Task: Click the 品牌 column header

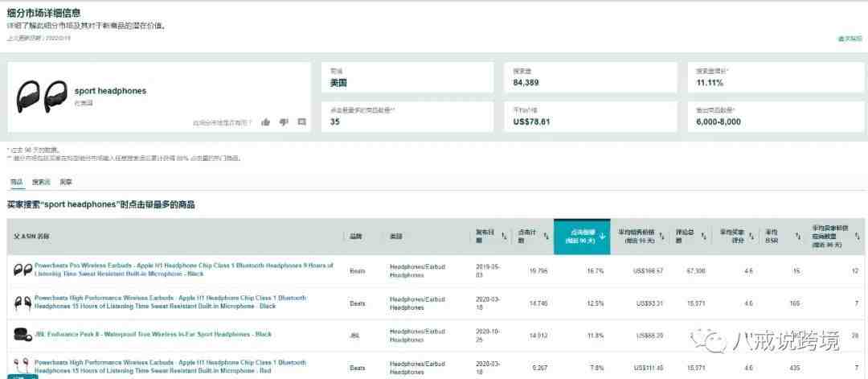Action: pyautogui.click(x=355, y=237)
